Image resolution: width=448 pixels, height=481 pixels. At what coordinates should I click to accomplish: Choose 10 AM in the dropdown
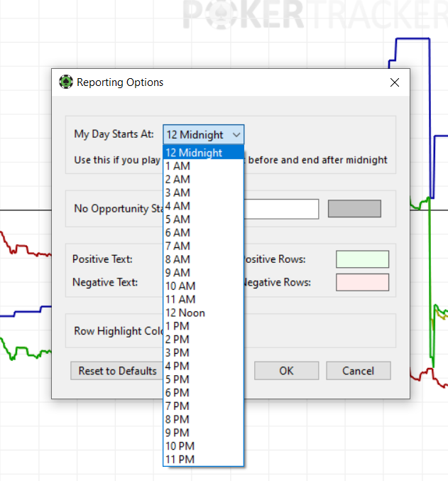coord(204,286)
